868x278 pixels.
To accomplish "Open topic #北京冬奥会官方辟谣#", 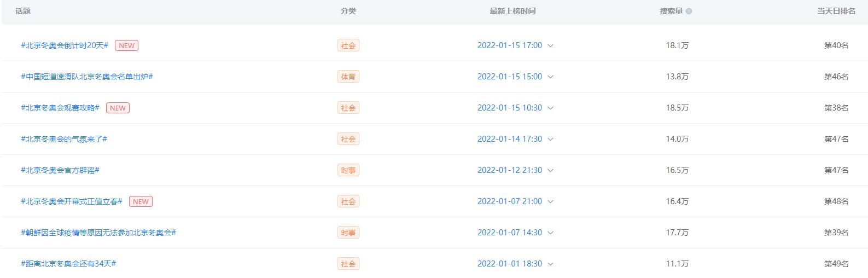I will (x=60, y=170).
